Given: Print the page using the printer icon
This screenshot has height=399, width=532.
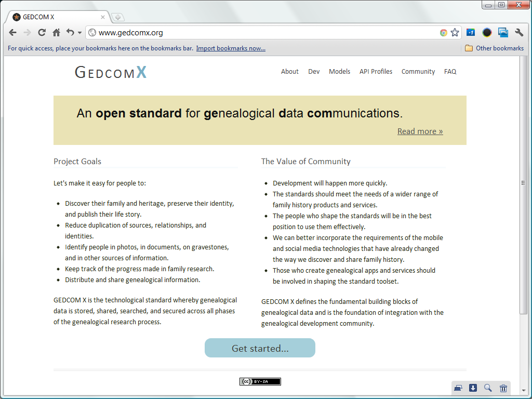Looking at the screenshot, I should (458, 388).
